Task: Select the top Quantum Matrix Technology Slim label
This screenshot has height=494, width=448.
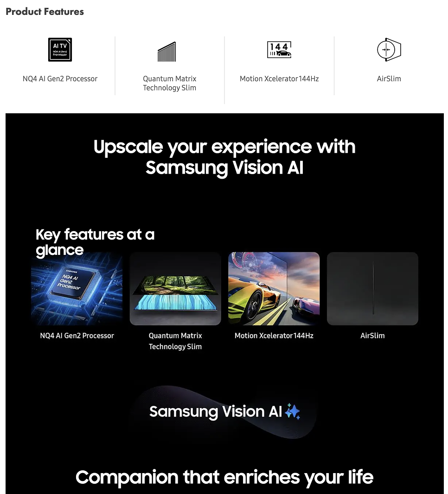Action: 170,83
